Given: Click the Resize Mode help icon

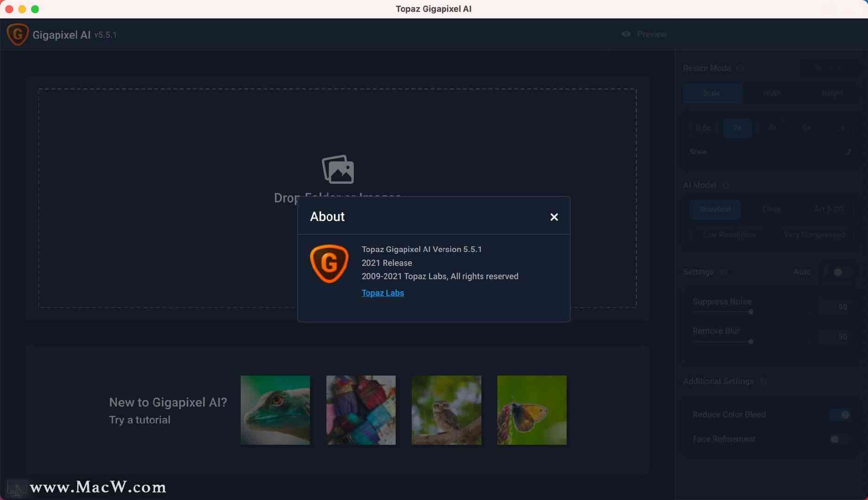Looking at the screenshot, I should [x=740, y=68].
